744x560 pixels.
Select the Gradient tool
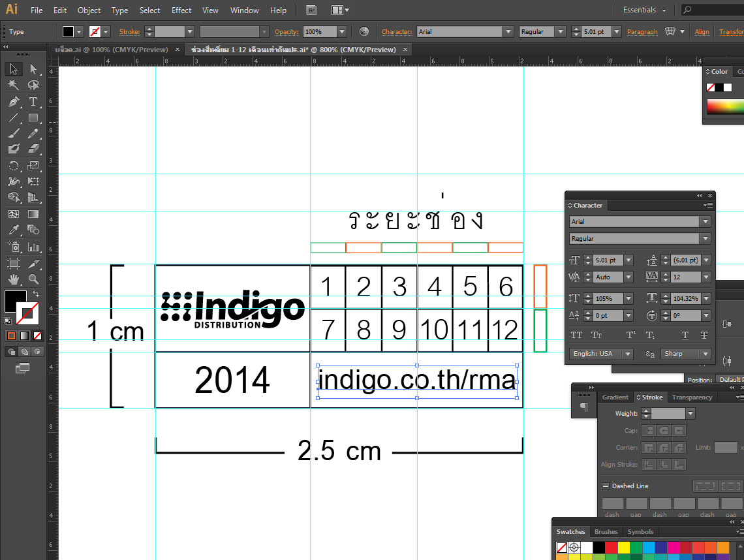point(33,214)
